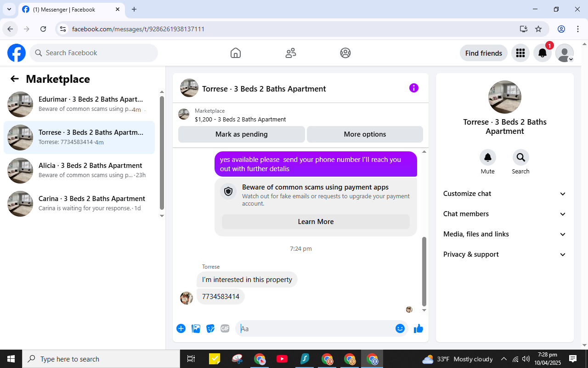Open the YouTube taskbar icon
The height and width of the screenshot is (368, 588).
pos(282,359)
